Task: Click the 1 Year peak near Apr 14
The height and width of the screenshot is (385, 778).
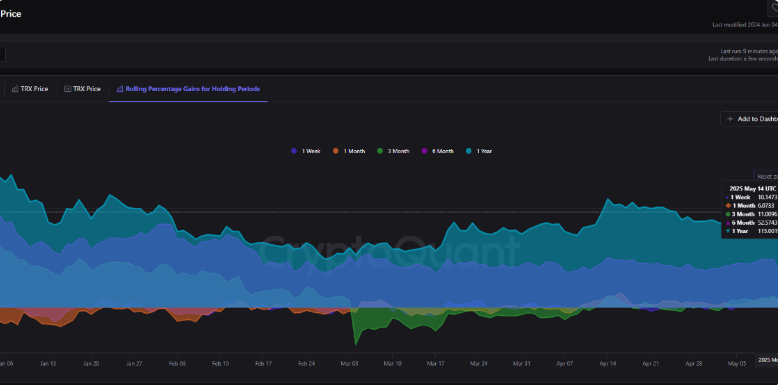Action: (x=607, y=199)
